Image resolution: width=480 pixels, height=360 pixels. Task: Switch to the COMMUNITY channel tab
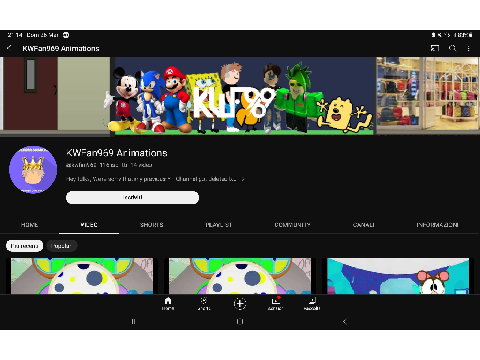pos(292,225)
